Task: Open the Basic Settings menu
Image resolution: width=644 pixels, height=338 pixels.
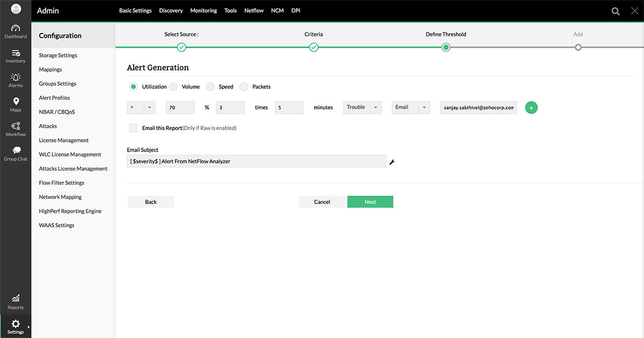Action: [135, 11]
